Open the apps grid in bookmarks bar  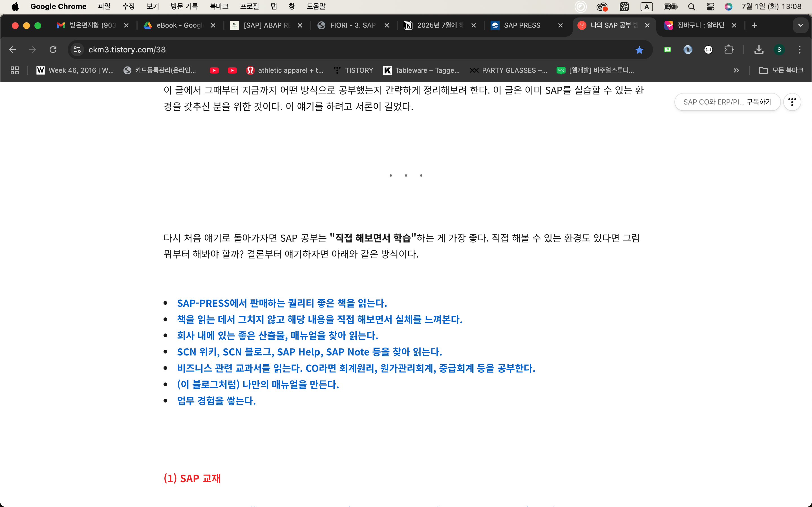point(14,70)
